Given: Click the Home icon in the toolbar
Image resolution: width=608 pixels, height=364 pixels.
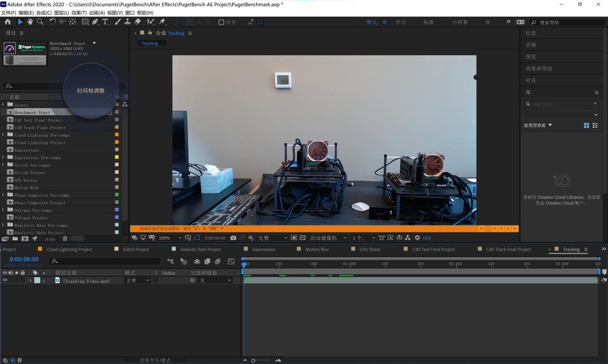Looking at the screenshot, I should (x=8, y=22).
